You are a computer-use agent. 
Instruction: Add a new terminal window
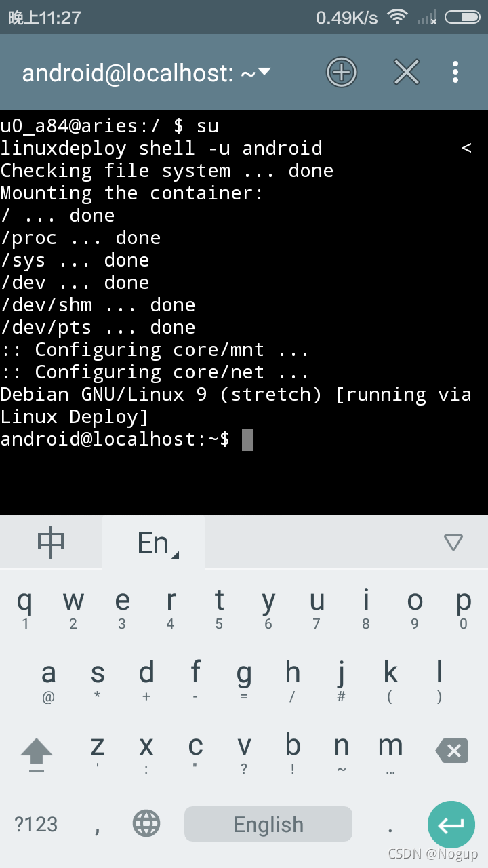coord(342,72)
